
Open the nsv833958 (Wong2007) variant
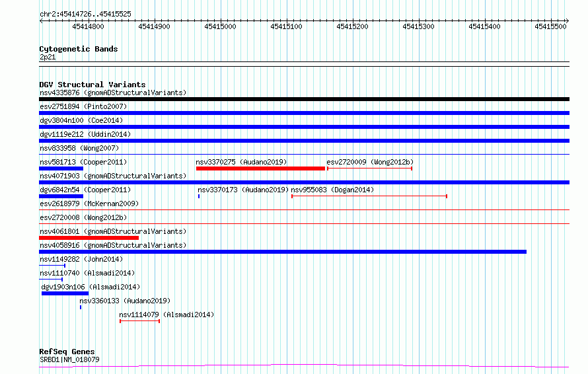click(79, 148)
